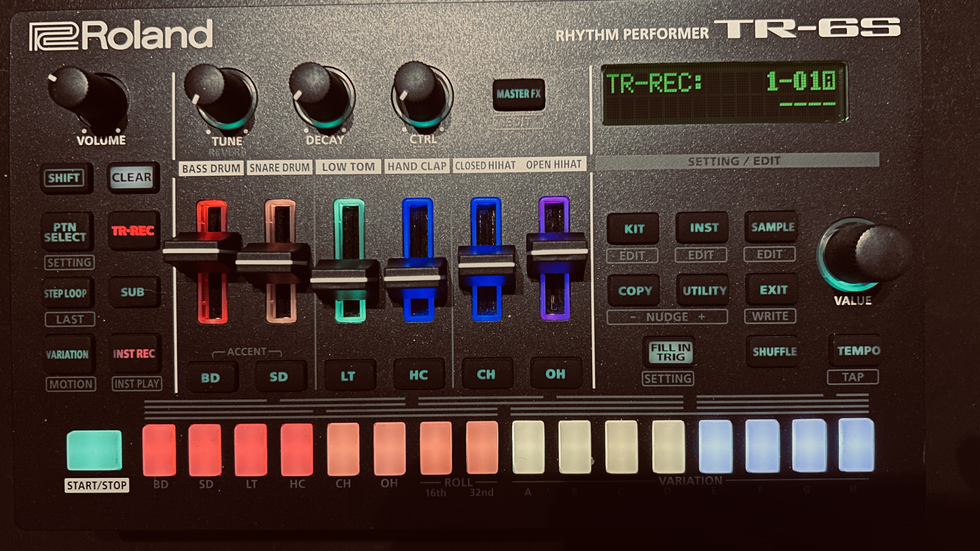The width and height of the screenshot is (980, 551).
Task: Click the OPEN HIHAT label
Action: coord(553,164)
